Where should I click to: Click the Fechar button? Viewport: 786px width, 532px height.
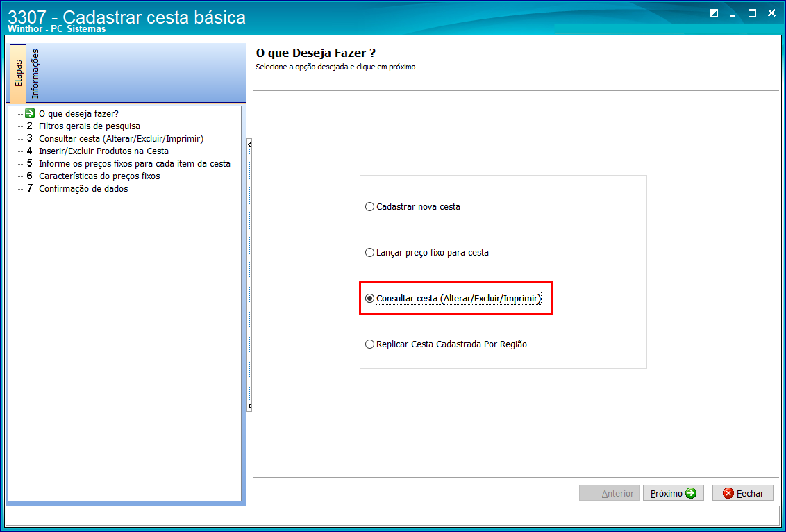coord(742,493)
